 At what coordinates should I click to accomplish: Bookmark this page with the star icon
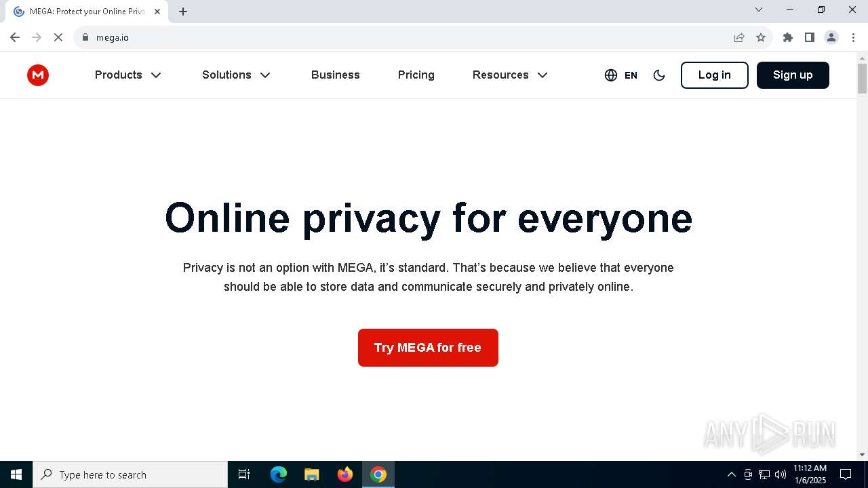(x=761, y=37)
